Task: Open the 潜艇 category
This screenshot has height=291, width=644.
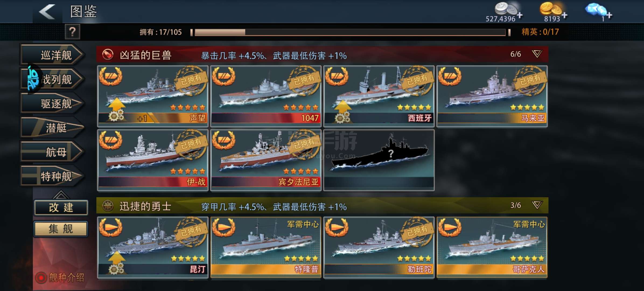Action: pos(52,128)
